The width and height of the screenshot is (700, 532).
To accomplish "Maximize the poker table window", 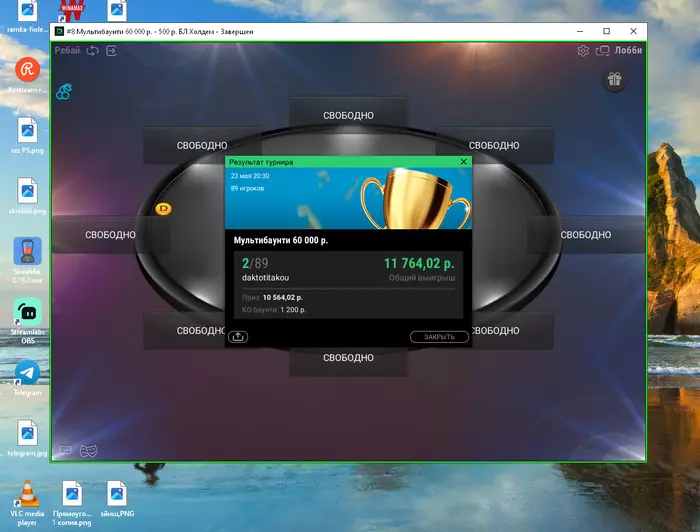I will [606, 31].
